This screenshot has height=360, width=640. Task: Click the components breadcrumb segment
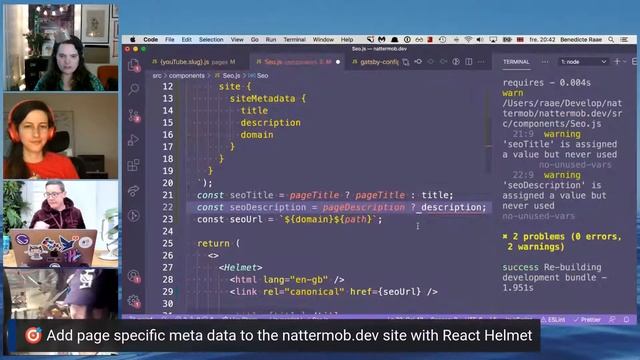[x=187, y=76]
